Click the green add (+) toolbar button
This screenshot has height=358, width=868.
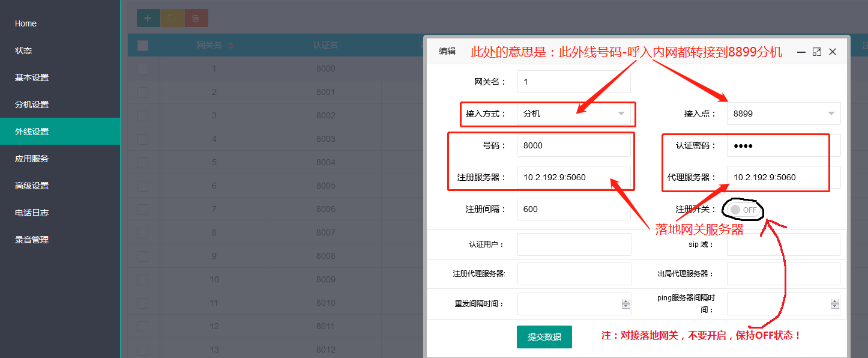148,18
